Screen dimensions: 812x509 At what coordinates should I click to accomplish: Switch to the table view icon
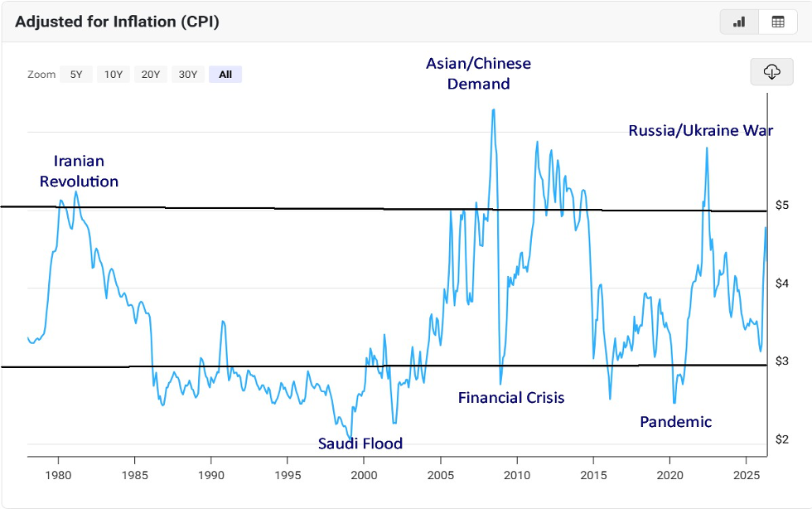778,22
